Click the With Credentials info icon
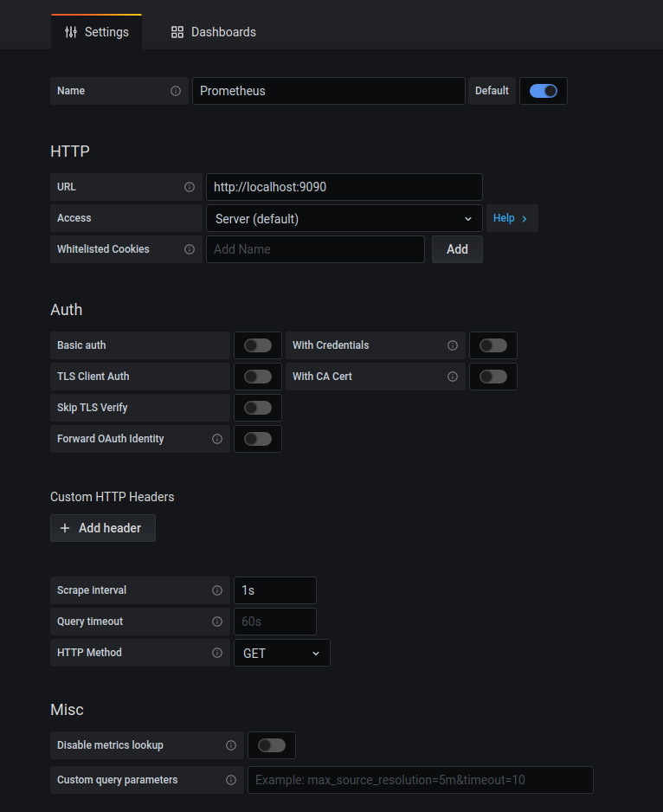Screen dimensions: 663x812 (x=453, y=345)
